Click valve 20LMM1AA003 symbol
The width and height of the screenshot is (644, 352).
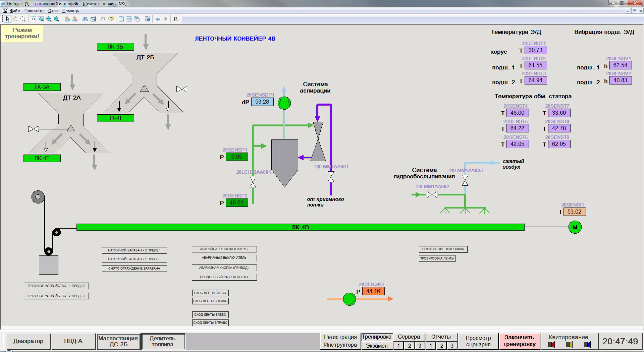click(x=465, y=180)
